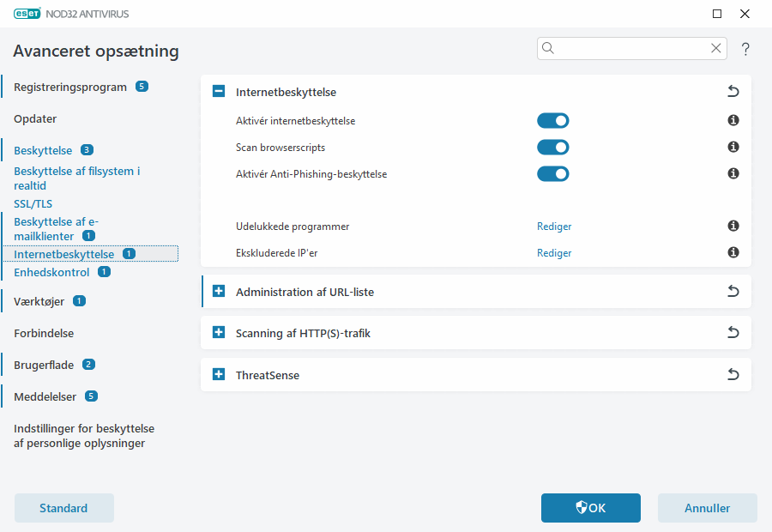The height and width of the screenshot is (532, 772).
Task: Open info icon for Aktivér internetbeskyttelse
Action: click(733, 121)
